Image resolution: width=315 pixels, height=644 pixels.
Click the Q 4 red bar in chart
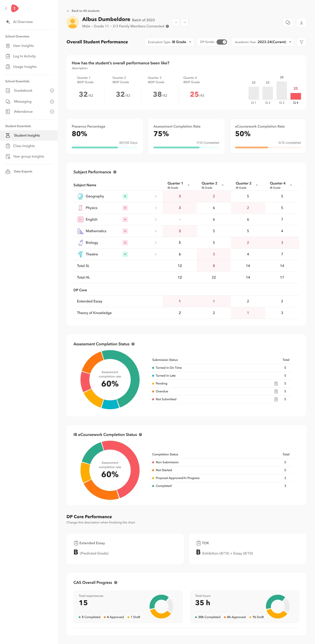coord(296,96)
